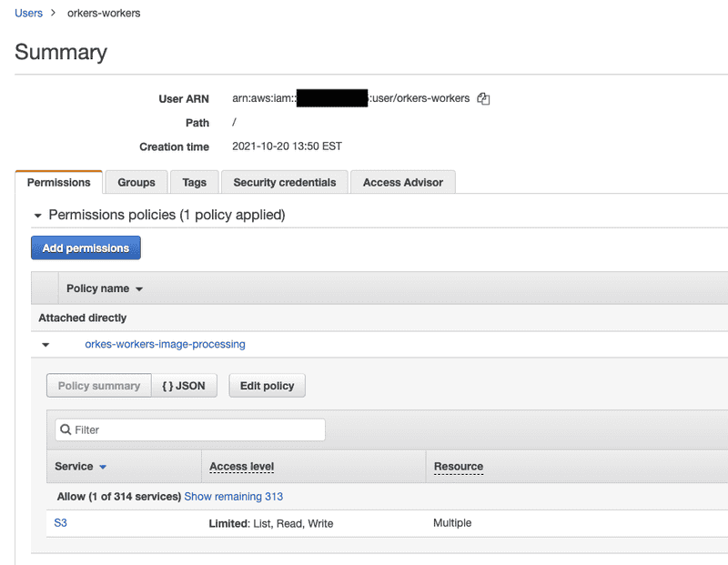This screenshot has width=728, height=565.
Task: Switch to the JSON policy view
Action: click(x=184, y=386)
